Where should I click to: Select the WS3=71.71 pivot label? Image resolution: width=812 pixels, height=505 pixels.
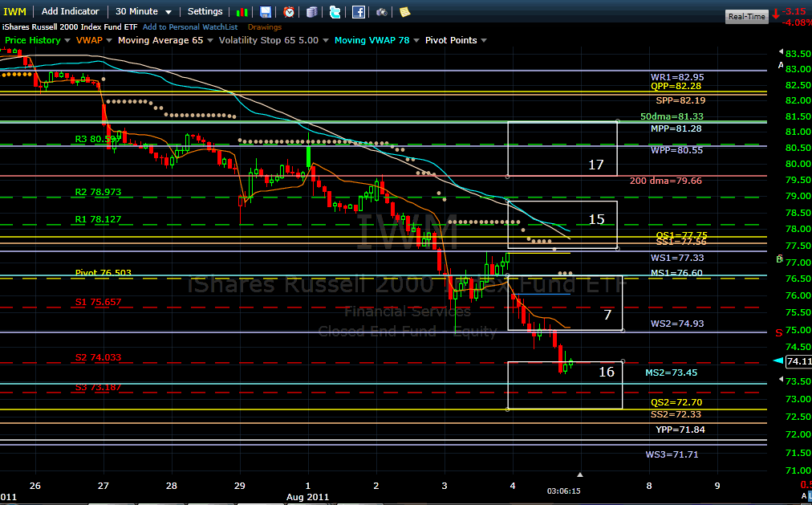(x=672, y=454)
